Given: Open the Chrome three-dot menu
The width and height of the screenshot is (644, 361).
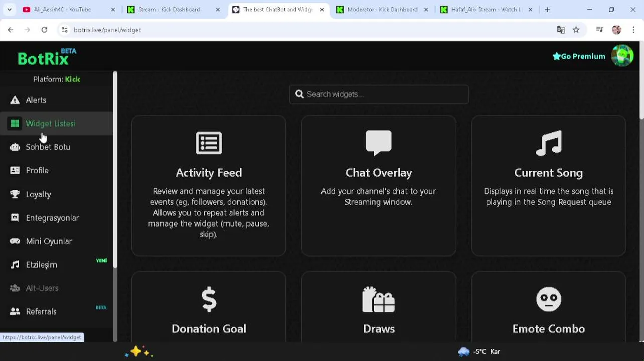Looking at the screenshot, I should [x=634, y=30].
